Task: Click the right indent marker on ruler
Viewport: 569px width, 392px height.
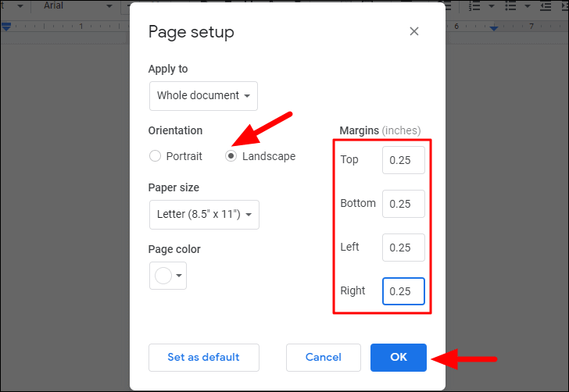Action: [493, 28]
